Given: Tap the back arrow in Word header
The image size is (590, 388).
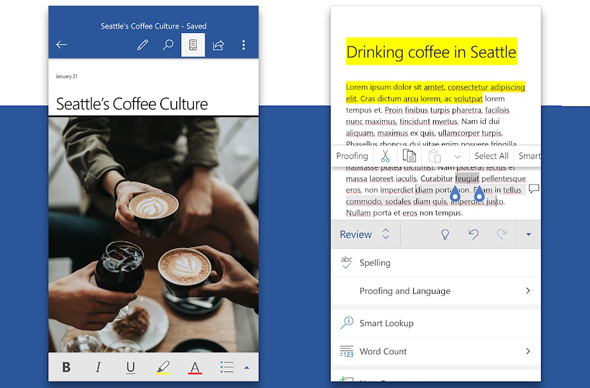Looking at the screenshot, I should coord(61,45).
